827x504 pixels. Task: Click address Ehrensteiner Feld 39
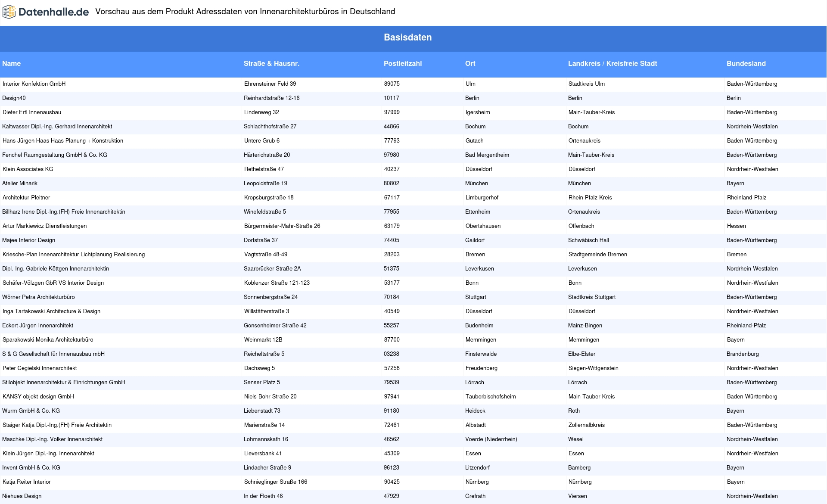[x=270, y=84]
